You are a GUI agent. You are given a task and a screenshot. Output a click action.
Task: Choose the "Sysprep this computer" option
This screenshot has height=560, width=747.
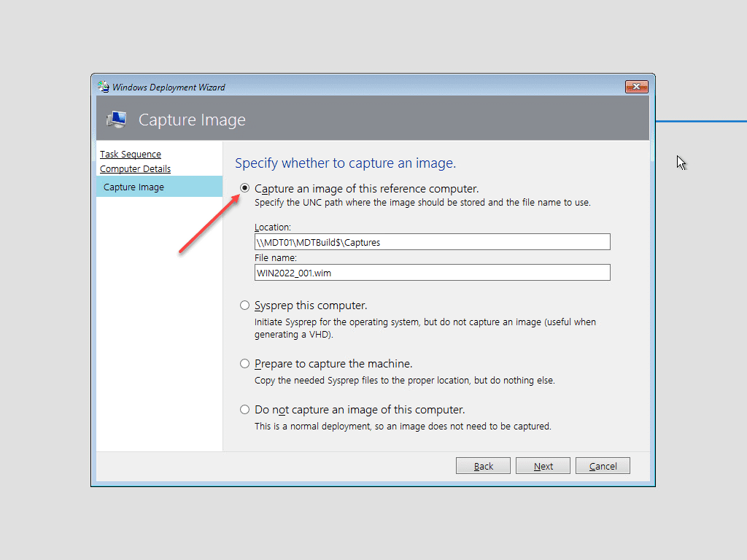pos(245,306)
